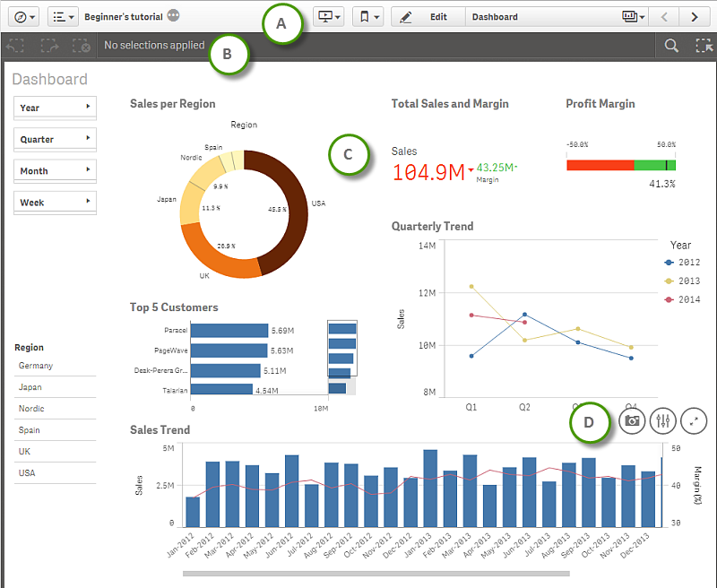717x588 pixels.
Task: Expand the Year filter pane
Action: (x=55, y=108)
